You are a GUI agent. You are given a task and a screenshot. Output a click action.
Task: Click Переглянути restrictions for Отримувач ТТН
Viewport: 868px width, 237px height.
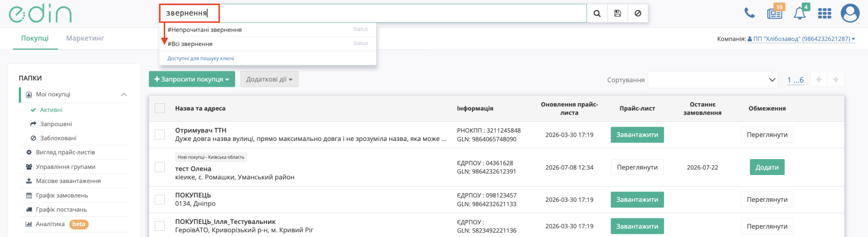click(x=767, y=135)
